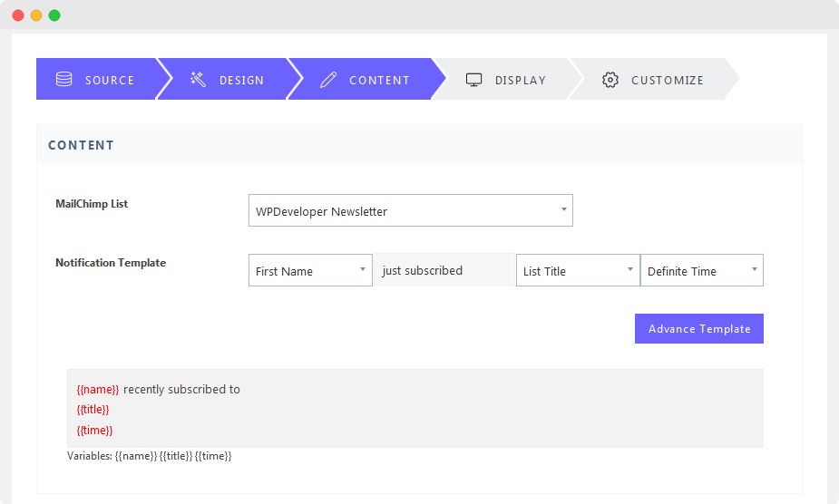
Task: Open the MailChimp List dropdown
Action: [410, 210]
